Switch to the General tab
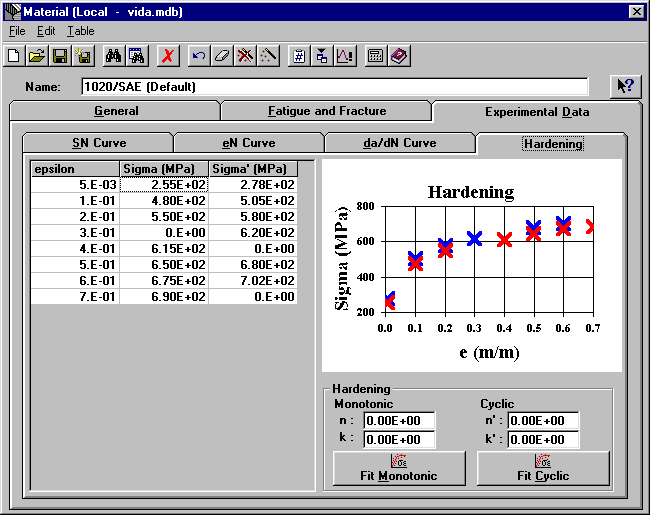 116,111
